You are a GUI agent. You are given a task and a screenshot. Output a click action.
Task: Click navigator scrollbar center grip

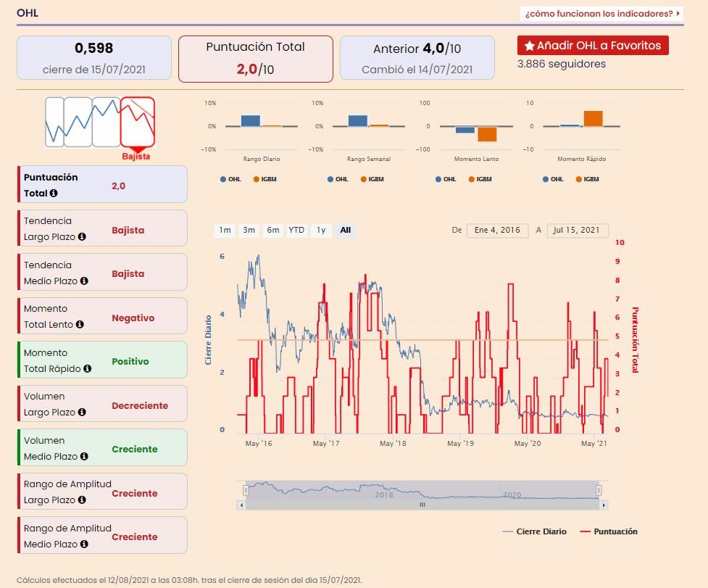[x=422, y=505]
